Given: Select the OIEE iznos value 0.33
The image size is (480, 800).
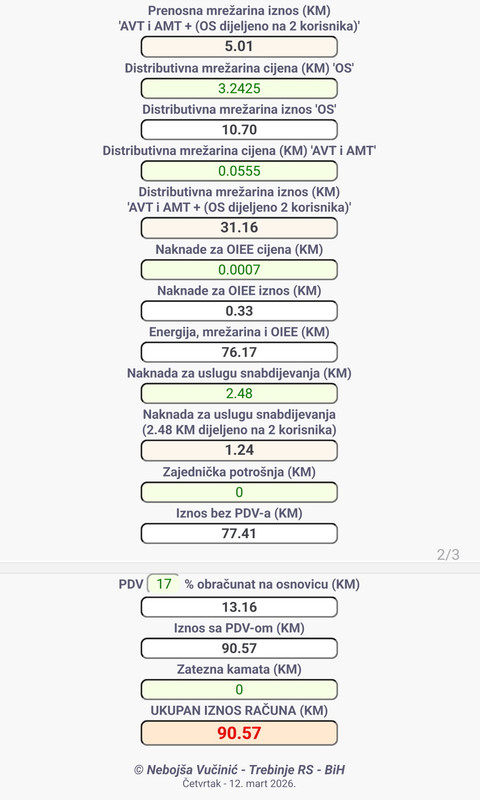Looking at the screenshot, I should tap(239, 311).
